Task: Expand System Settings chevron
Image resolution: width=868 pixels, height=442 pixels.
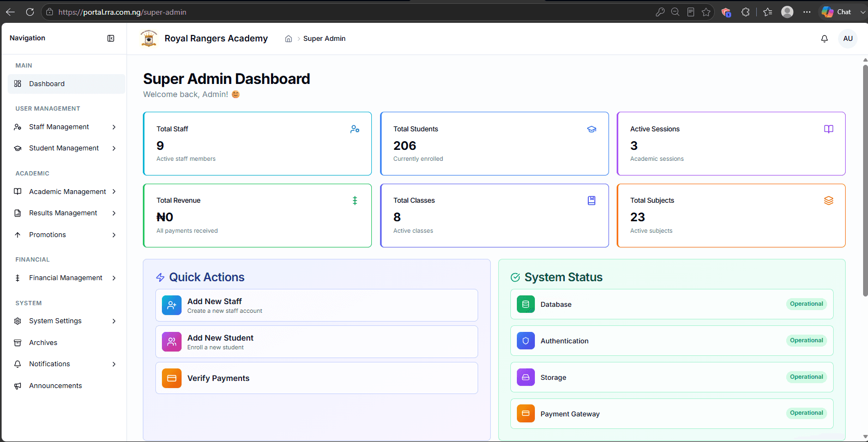Action: click(114, 321)
